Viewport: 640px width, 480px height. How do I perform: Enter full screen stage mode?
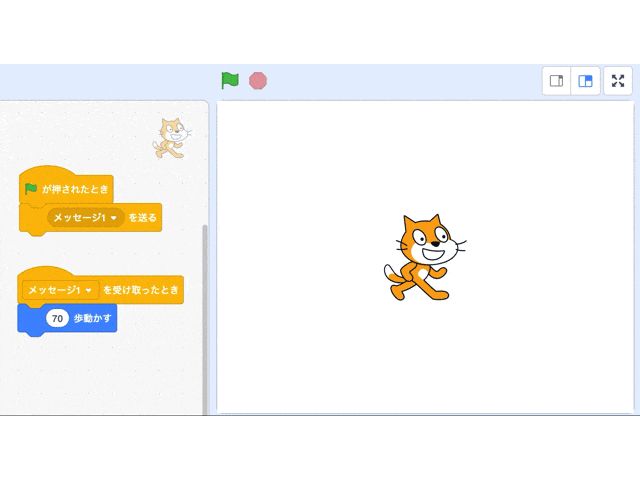[618, 81]
